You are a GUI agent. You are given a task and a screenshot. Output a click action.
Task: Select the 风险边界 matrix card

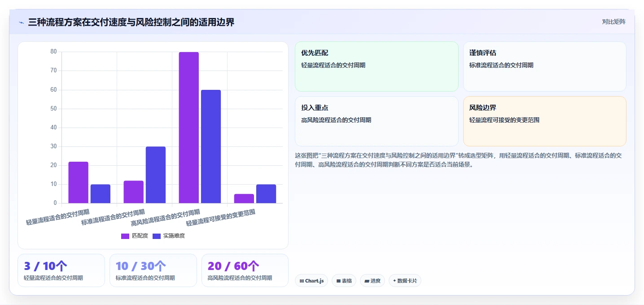(544, 121)
